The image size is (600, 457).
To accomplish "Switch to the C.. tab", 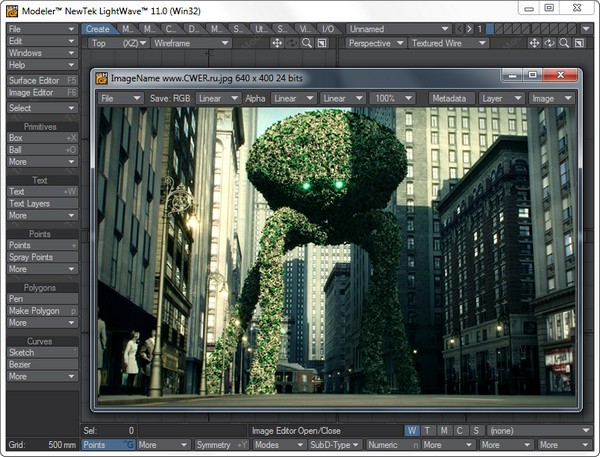I will pos(171,29).
